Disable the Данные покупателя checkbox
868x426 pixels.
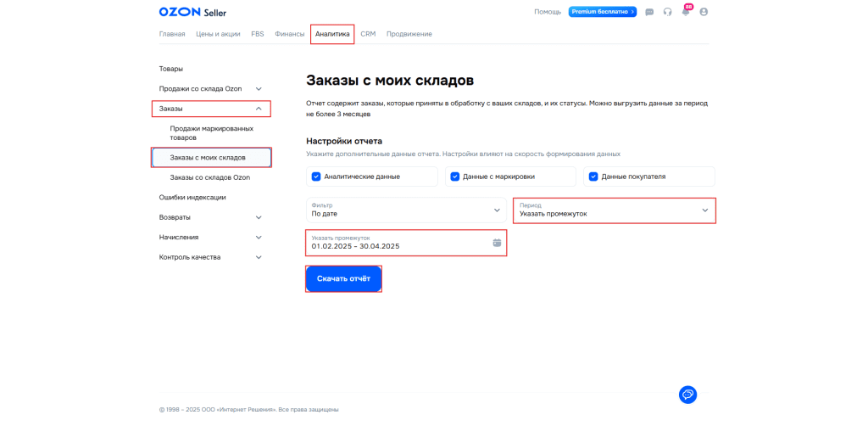(x=593, y=177)
